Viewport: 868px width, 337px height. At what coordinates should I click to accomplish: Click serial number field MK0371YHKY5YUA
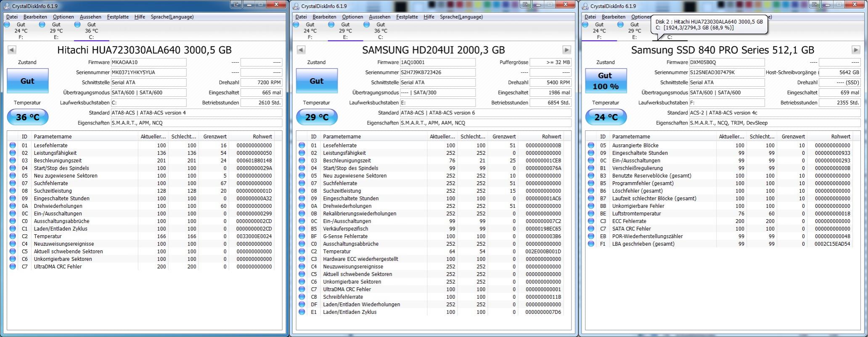click(148, 72)
